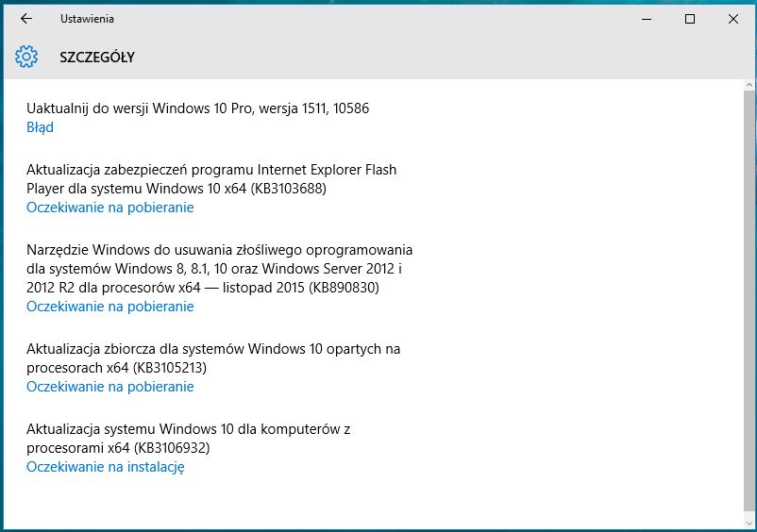Open the Błąd error link
Image resolution: width=757 pixels, height=532 pixels.
pos(40,127)
